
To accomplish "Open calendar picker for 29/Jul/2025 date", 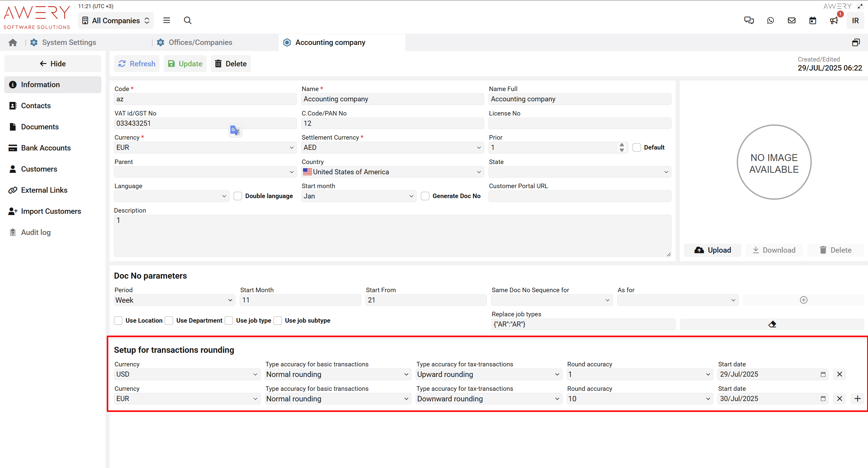I will click(823, 374).
